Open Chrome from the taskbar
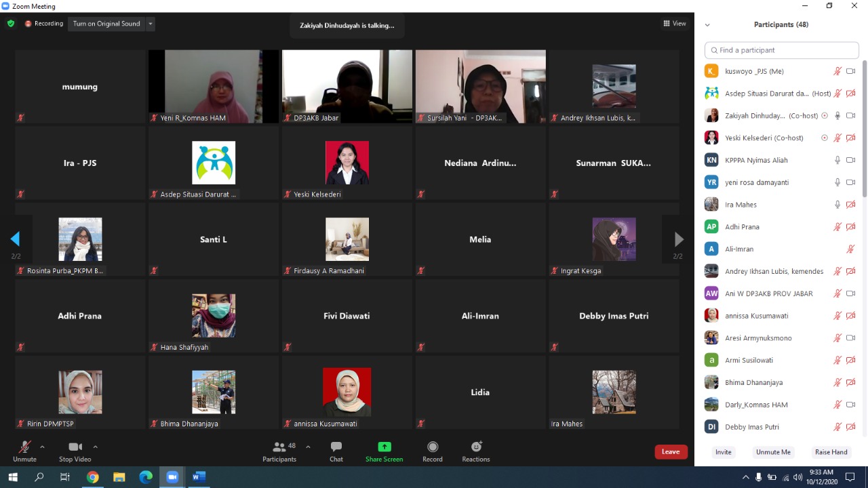868x488 pixels. tap(93, 477)
